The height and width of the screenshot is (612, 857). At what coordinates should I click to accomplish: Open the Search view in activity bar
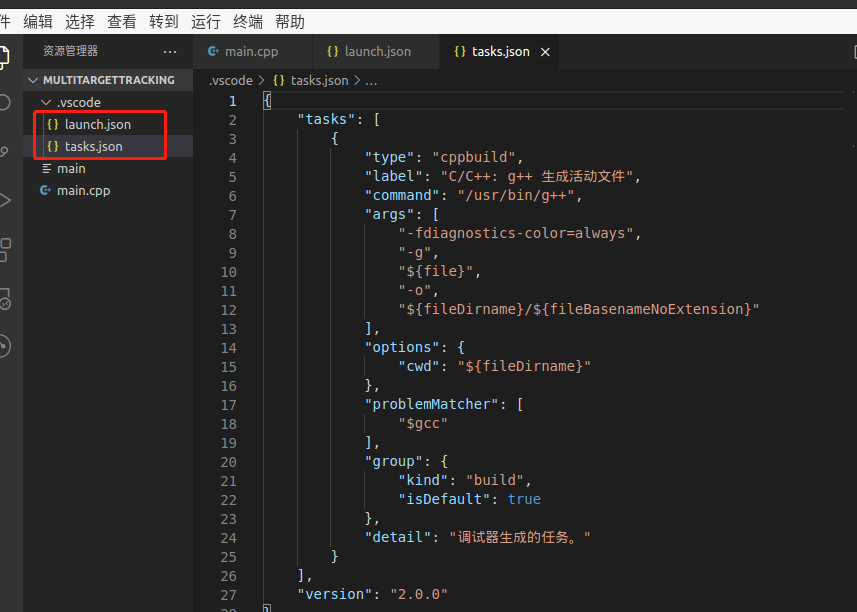coord(4,102)
